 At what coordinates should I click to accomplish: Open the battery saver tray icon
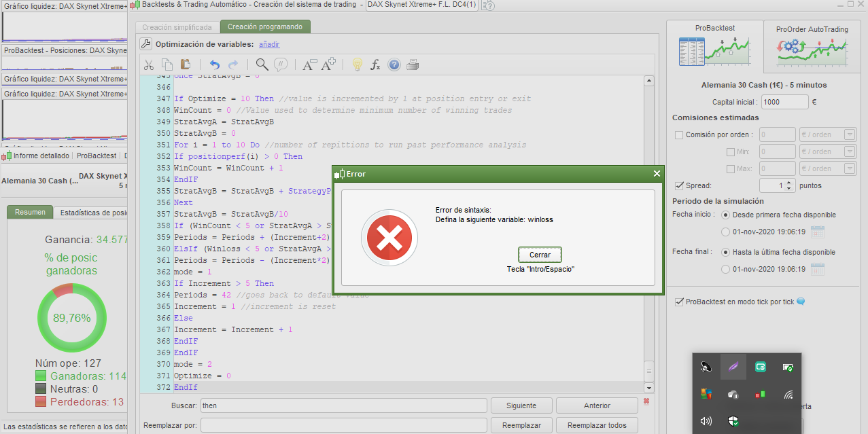(x=788, y=367)
